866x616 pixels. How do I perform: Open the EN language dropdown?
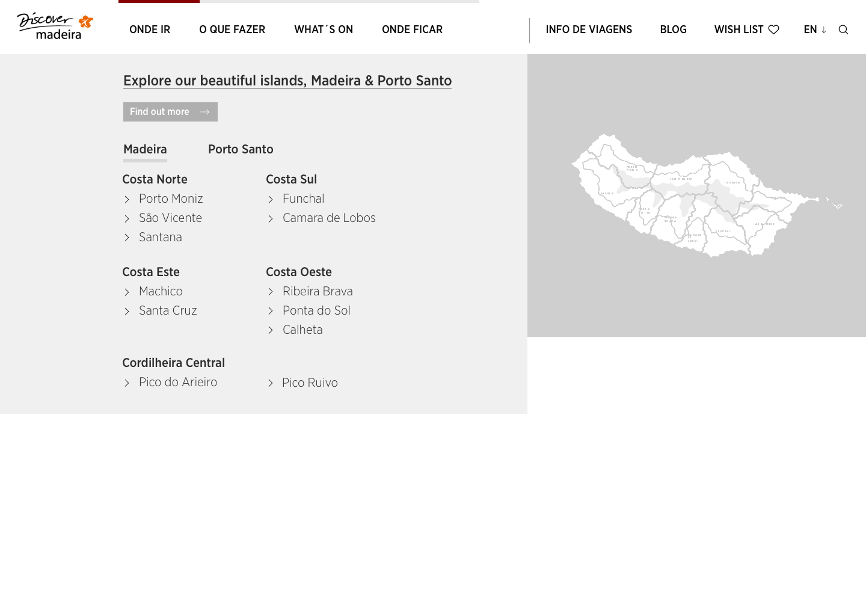click(x=815, y=29)
